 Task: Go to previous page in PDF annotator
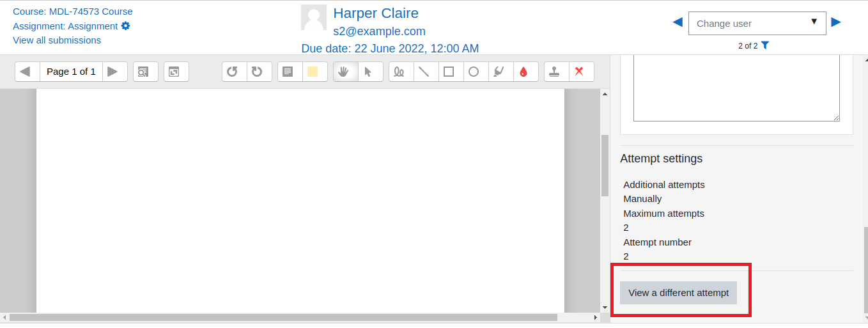(27, 72)
